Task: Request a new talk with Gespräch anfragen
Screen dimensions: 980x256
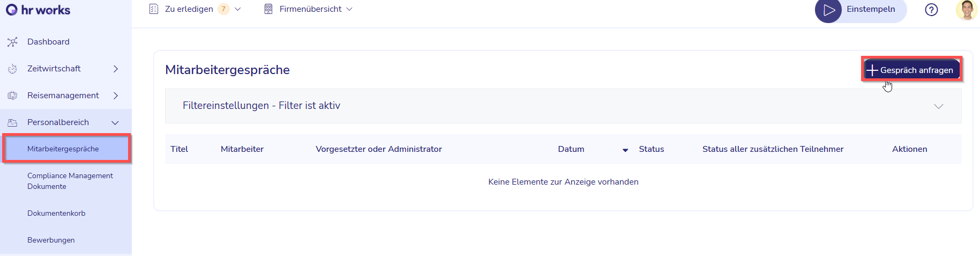Action: click(911, 70)
